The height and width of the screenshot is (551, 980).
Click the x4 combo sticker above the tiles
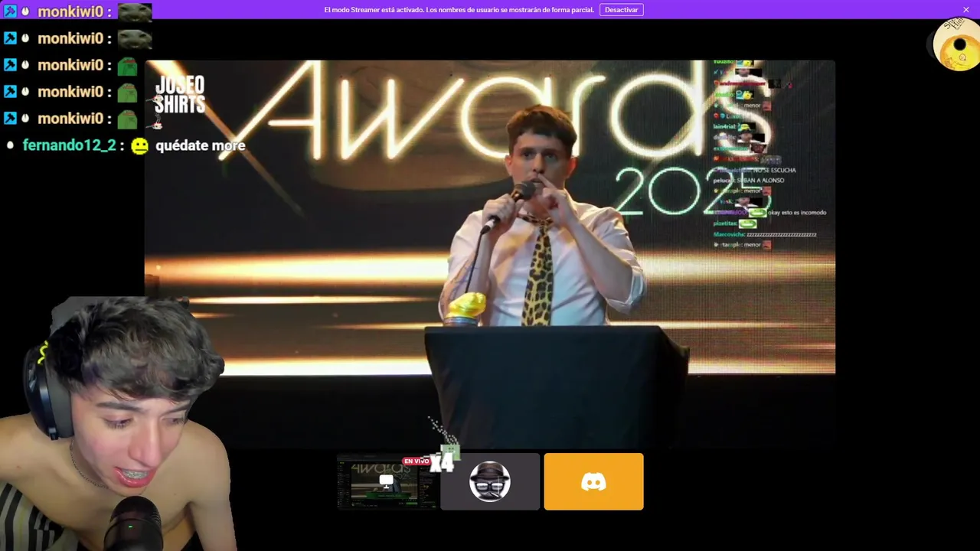point(443,461)
